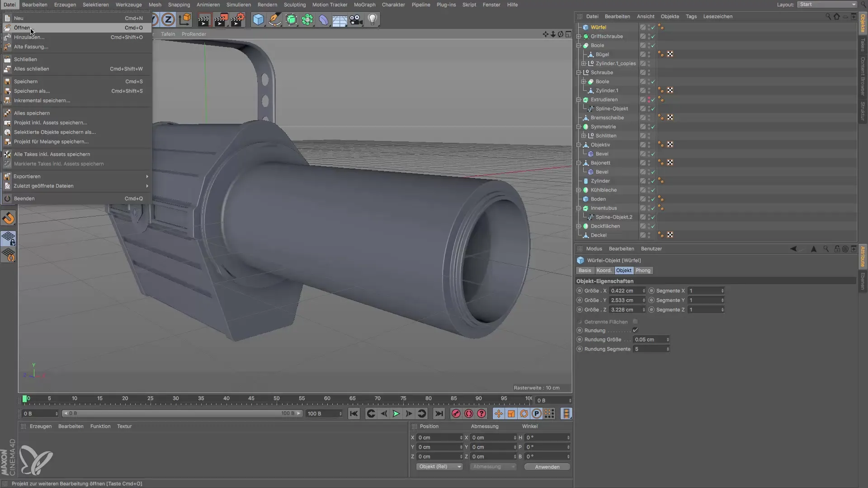
Task: Select Inkremental speichern... menu item
Action: tap(76, 100)
